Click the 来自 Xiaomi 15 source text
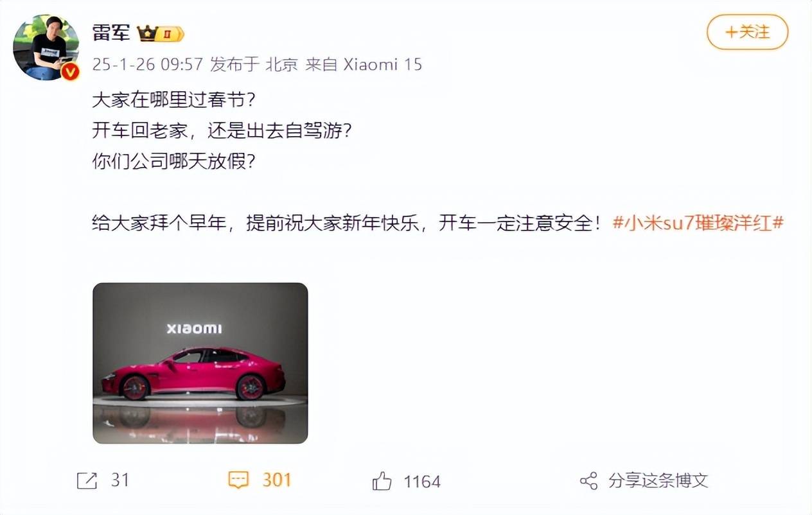812x515 pixels. coord(364,64)
